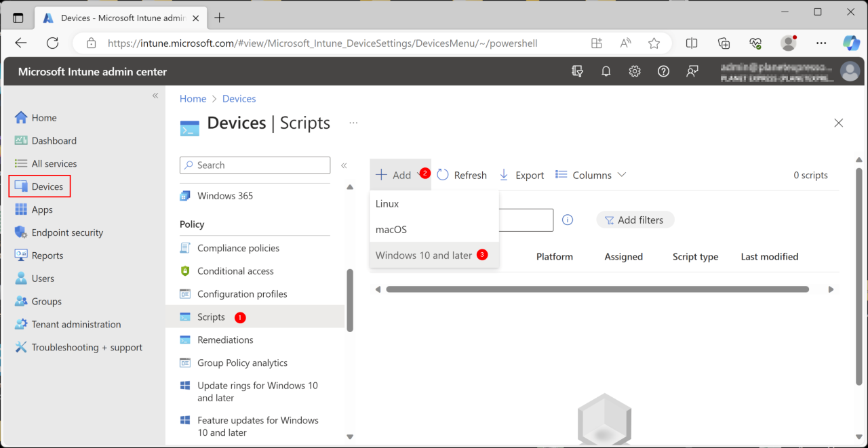Open Endpoint security from left navigation
This screenshot has height=448, width=868.
coord(67,232)
